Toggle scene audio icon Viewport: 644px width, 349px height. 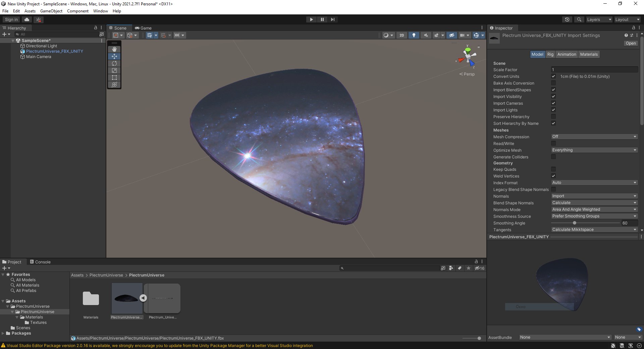[x=426, y=35]
